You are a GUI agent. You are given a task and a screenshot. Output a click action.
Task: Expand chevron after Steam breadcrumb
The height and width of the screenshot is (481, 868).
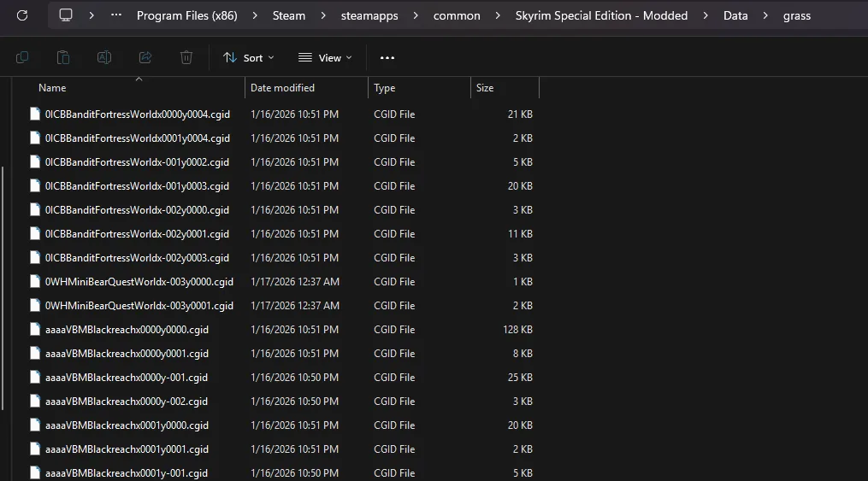(x=323, y=15)
